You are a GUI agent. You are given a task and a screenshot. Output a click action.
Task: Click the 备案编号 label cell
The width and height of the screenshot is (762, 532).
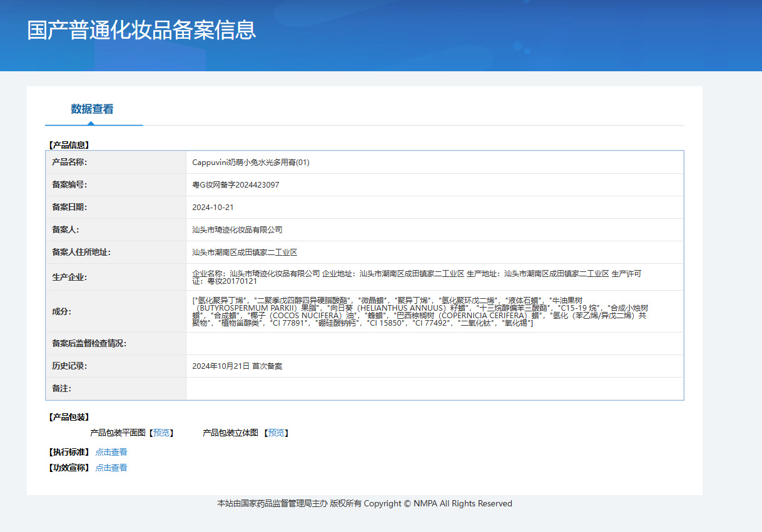click(116, 185)
